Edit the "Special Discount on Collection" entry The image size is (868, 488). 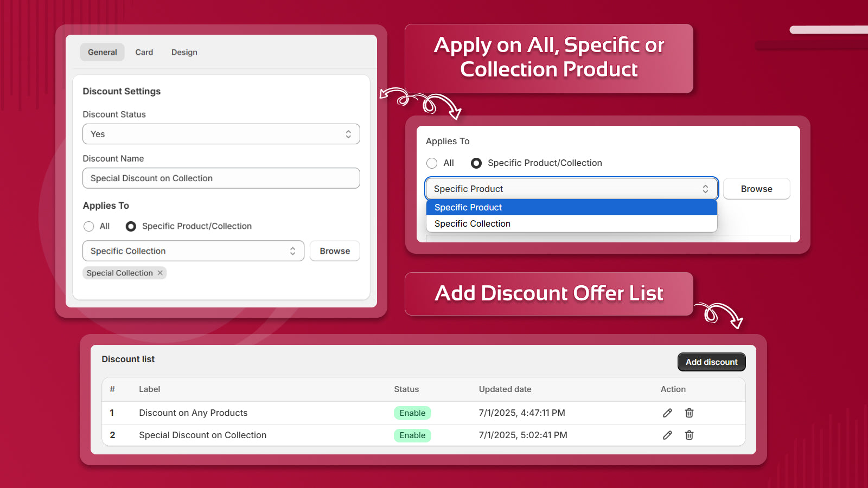(x=667, y=435)
